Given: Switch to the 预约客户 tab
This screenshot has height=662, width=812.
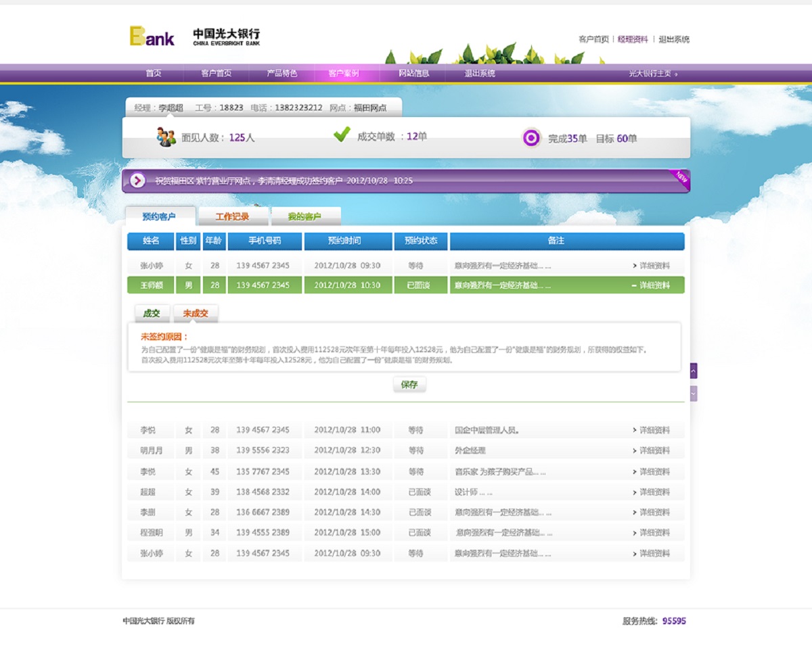Looking at the screenshot, I should [160, 216].
